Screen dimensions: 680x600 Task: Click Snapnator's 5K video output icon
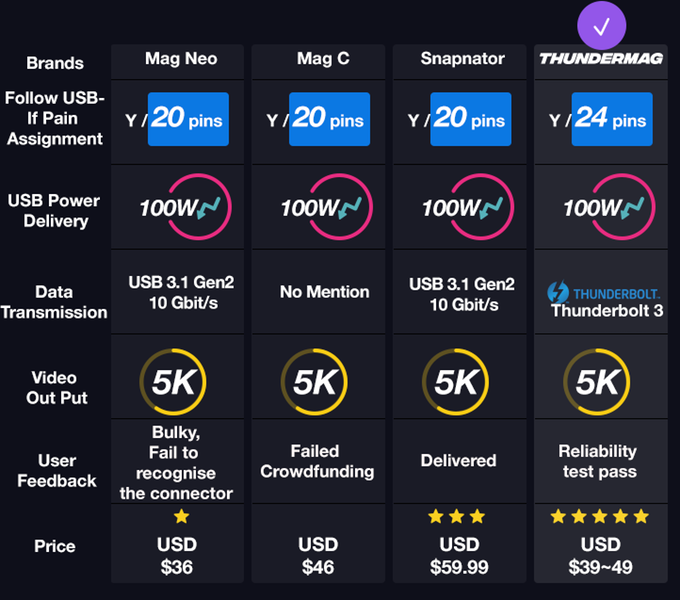tap(458, 381)
